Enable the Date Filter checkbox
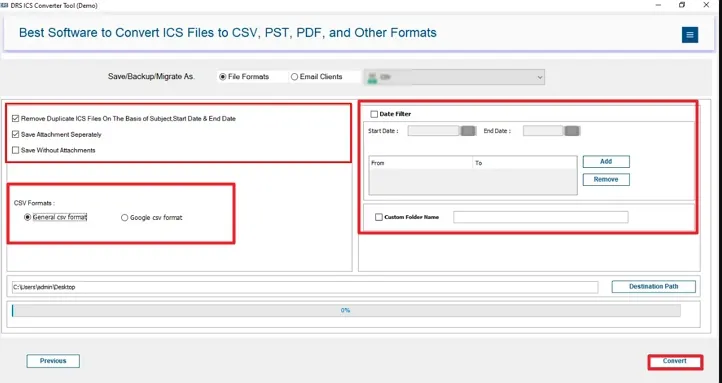This screenshot has width=722, height=383. point(374,114)
